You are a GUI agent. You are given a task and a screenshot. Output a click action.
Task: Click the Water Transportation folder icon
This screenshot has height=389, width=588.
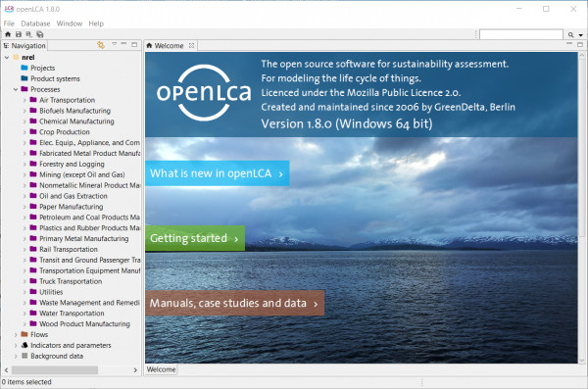tap(33, 313)
